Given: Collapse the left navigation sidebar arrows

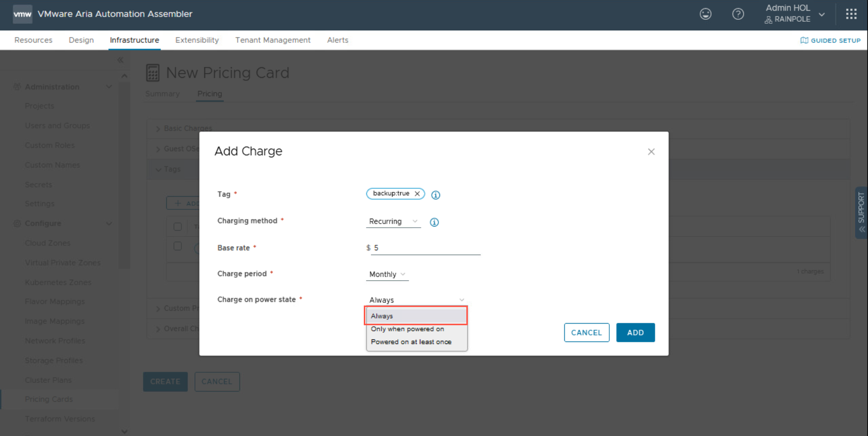Looking at the screenshot, I should click(x=120, y=60).
